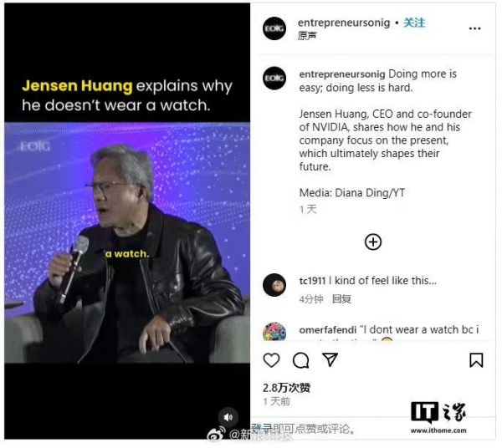The width and height of the screenshot is (502, 448).
Task: Open the tc1911 username link
Action: pos(312,281)
